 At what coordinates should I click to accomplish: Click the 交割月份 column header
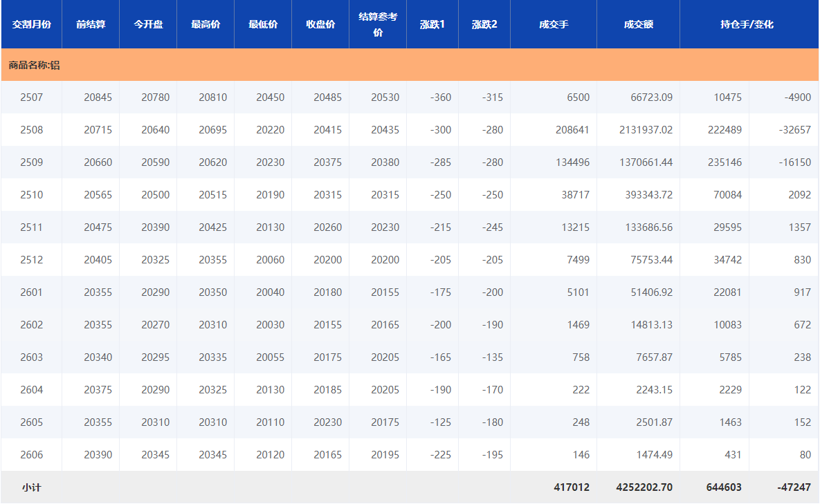(31, 24)
